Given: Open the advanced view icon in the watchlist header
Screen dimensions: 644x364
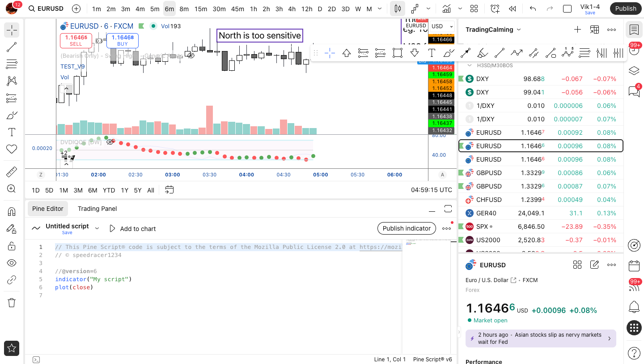Looking at the screenshot, I should click(x=594, y=30).
